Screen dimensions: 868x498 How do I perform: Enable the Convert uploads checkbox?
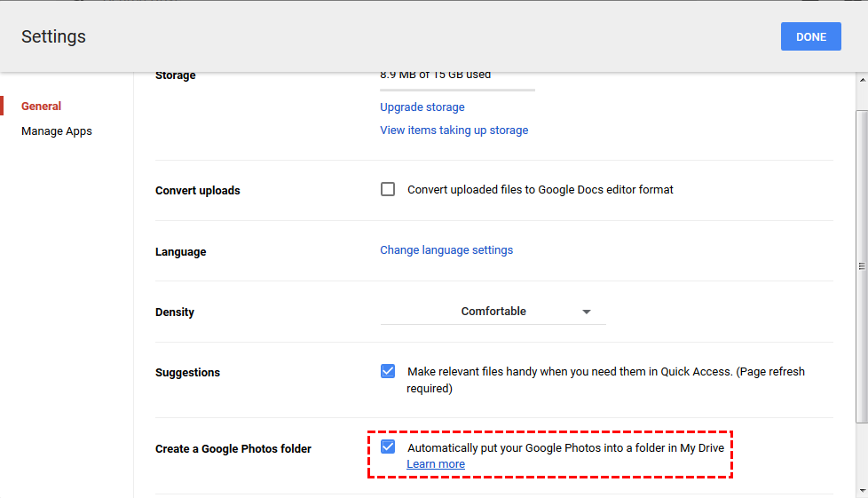[x=388, y=189]
